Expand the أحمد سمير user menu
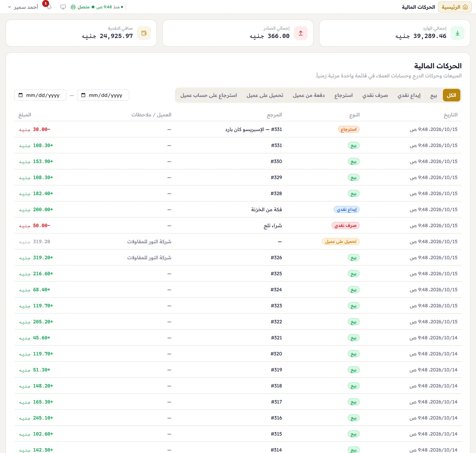 pyautogui.click(x=23, y=7)
